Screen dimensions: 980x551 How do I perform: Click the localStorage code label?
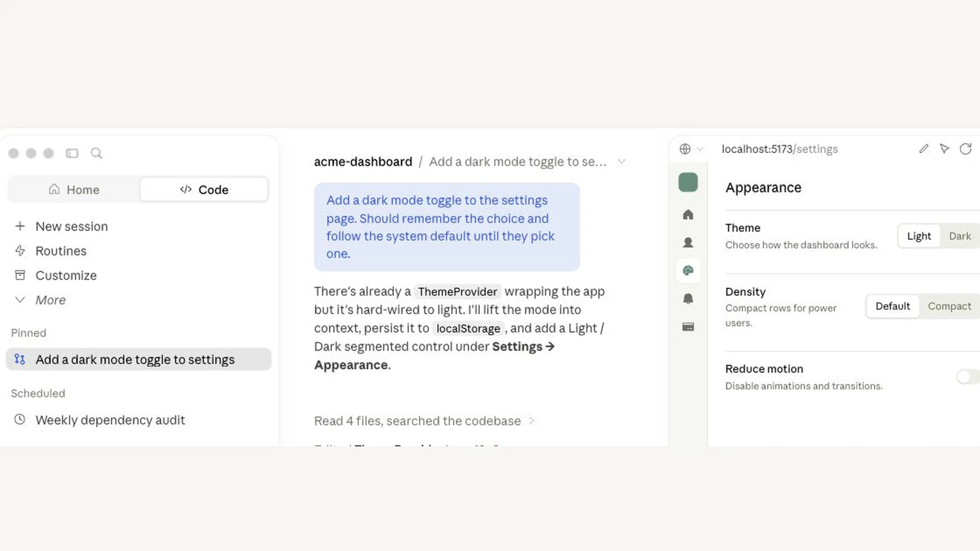(468, 329)
